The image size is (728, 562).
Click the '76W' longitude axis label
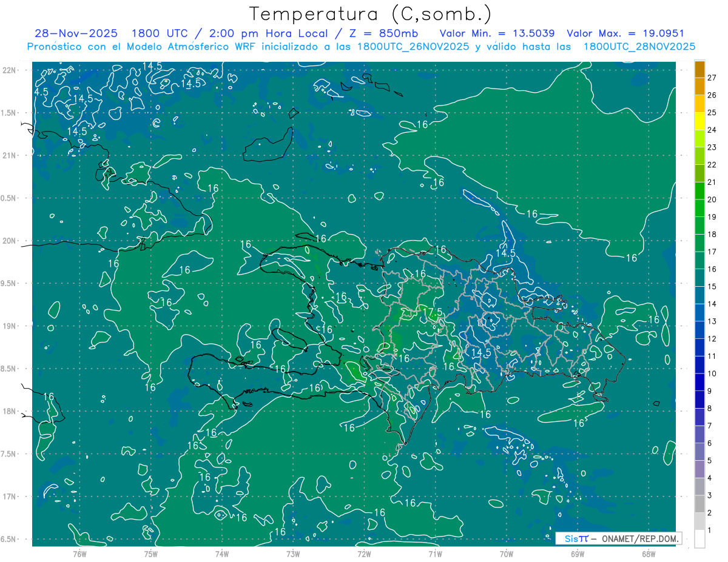(79, 554)
